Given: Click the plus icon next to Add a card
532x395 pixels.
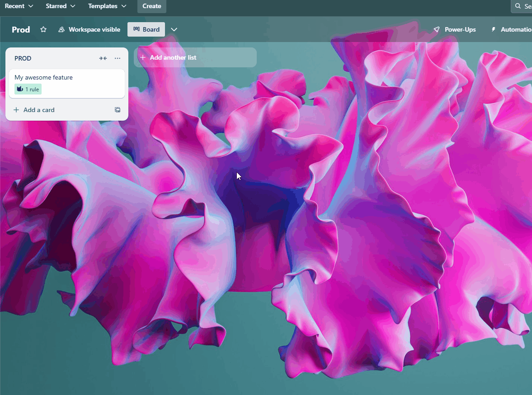Looking at the screenshot, I should [x=16, y=109].
